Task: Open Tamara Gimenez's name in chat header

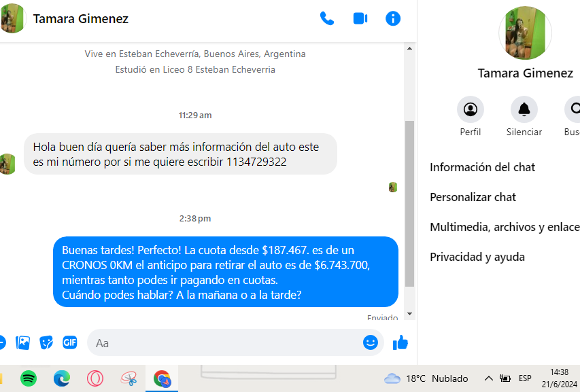Action: (x=81, y=19)
